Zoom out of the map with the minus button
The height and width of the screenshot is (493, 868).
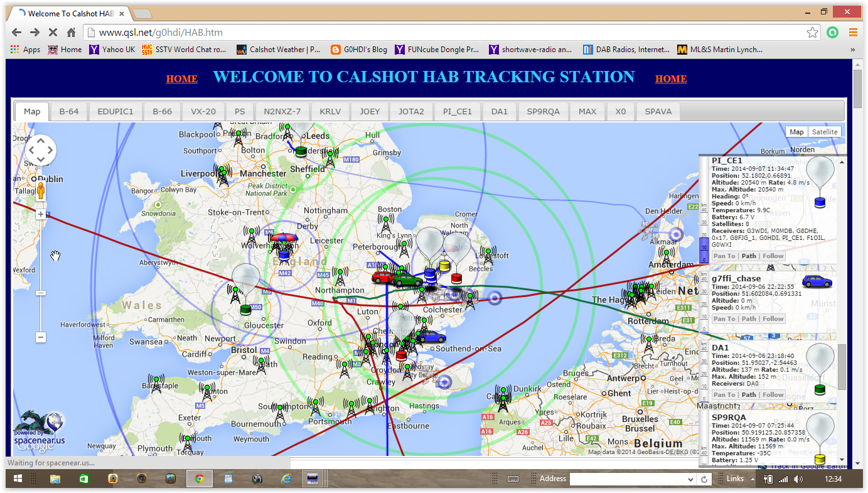click(41, 337)
